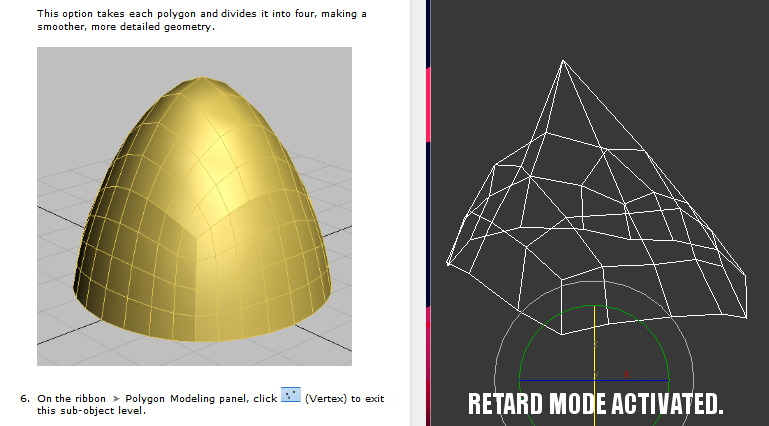Click the red X axis label
Viewport: 769px width, 426px height.
pyautogui.click(x=626, y=374)
